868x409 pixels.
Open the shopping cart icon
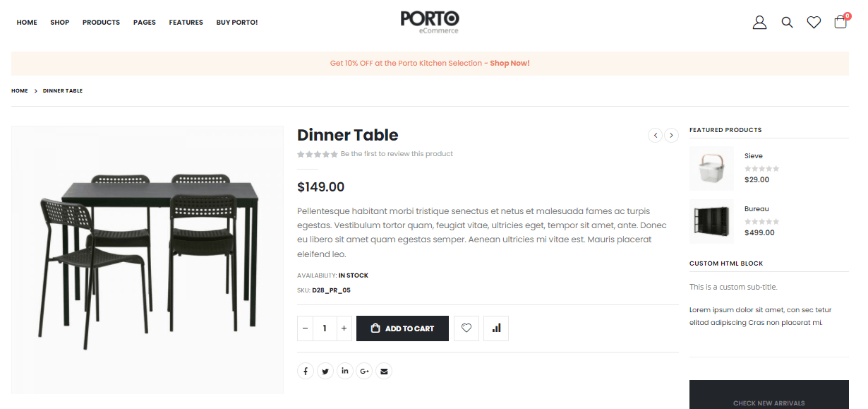(840, 22)
